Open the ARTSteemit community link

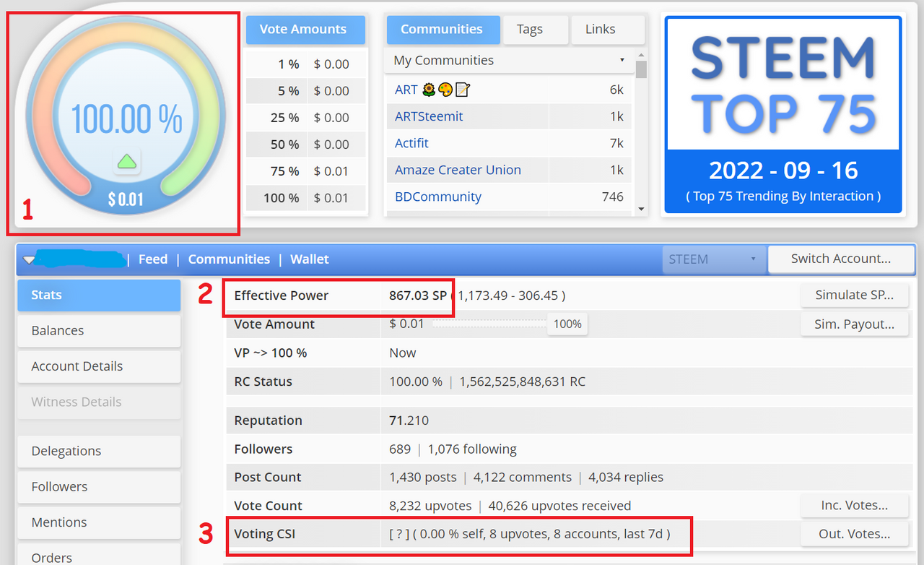(x=429, y=116)
